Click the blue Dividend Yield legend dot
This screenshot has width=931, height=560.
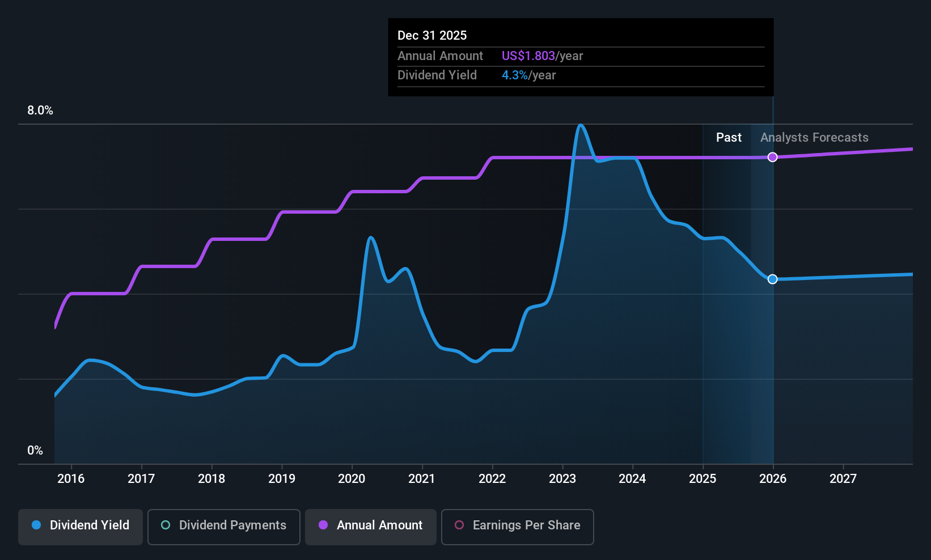click(36, 525)
